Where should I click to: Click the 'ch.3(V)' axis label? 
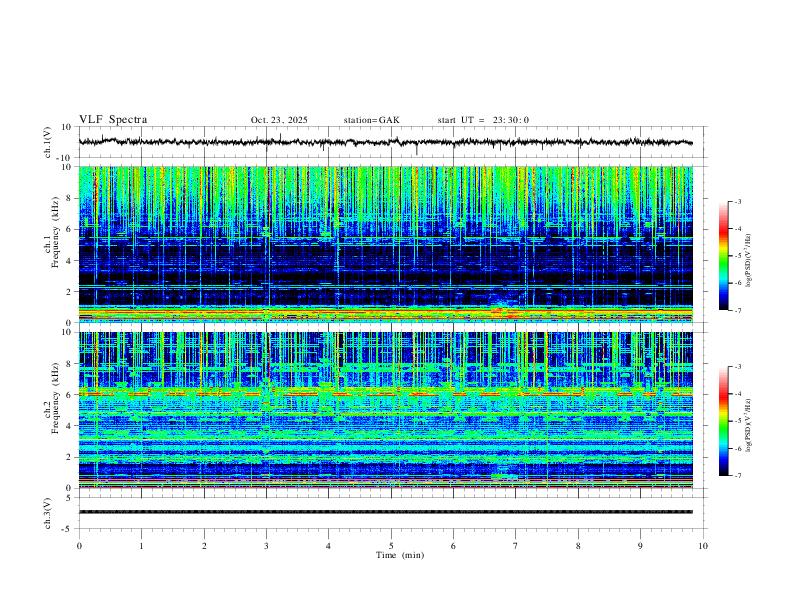click(x=48, y=514)
